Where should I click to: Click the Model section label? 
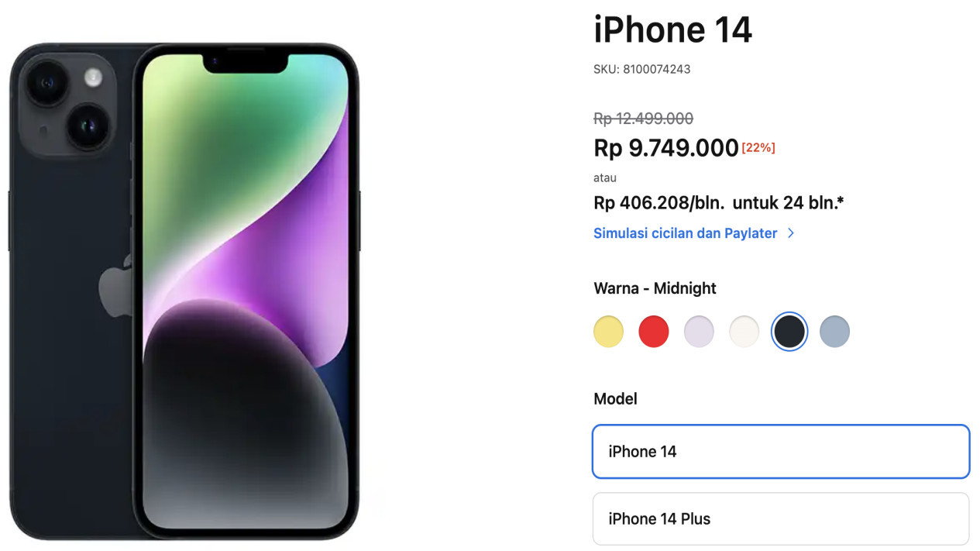click(x=615, y=399)
